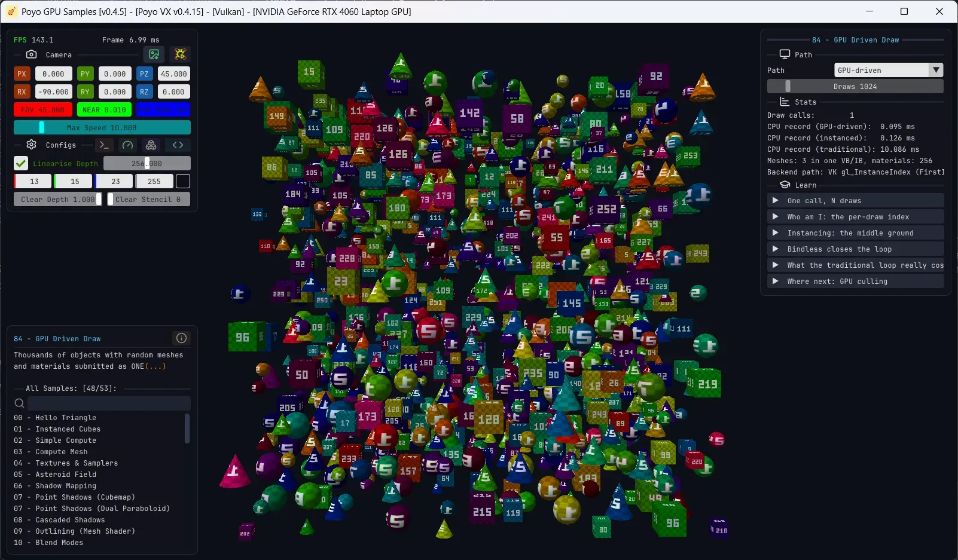Expand 'What the traditional loop really cos' section
958x560 pixels.
point(856,265)
